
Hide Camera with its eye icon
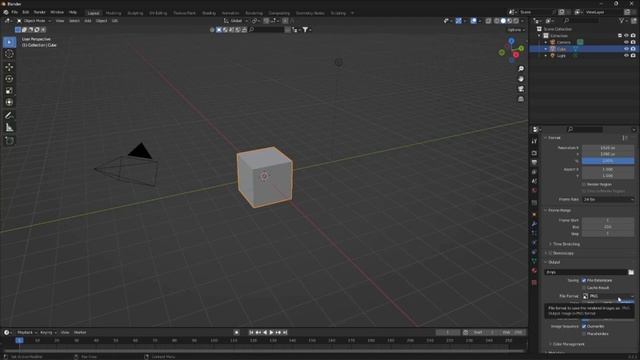(626, 42)
